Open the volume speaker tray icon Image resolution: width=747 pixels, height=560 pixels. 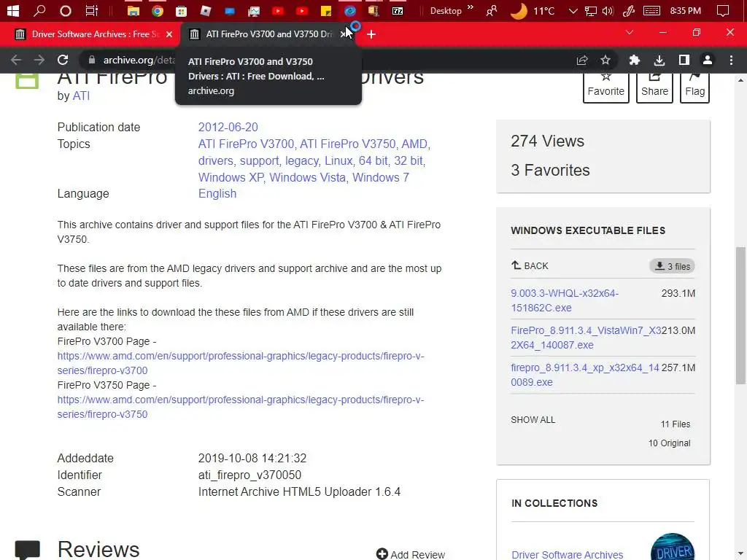tap(608, 10)
